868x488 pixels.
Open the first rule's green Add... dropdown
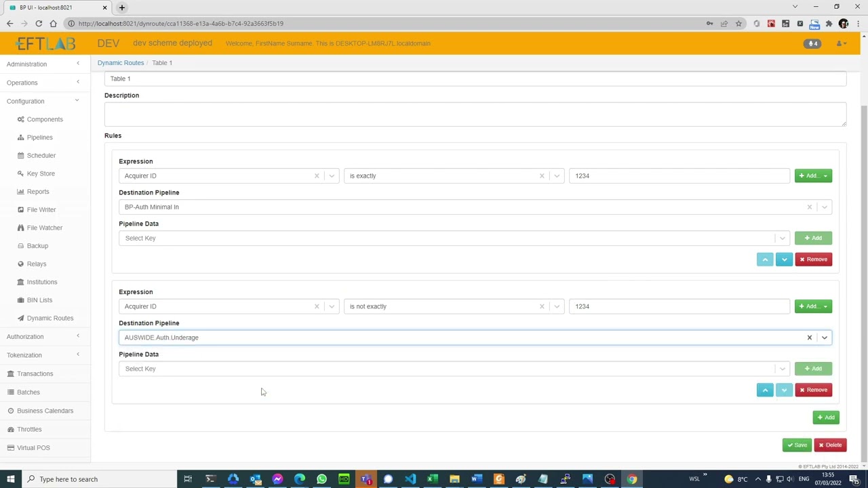pyautogui.click(x=813, y=176)
